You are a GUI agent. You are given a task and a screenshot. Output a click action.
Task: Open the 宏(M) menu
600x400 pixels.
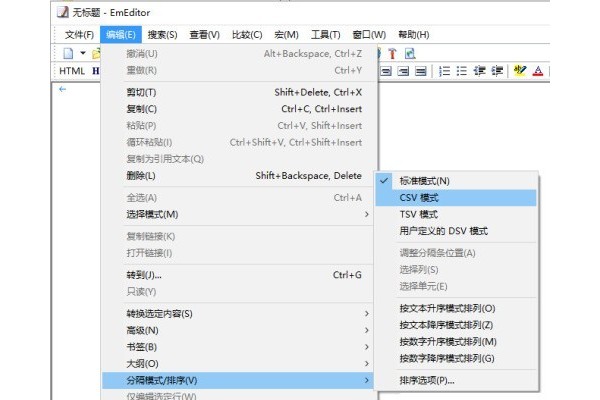point(286,35)
